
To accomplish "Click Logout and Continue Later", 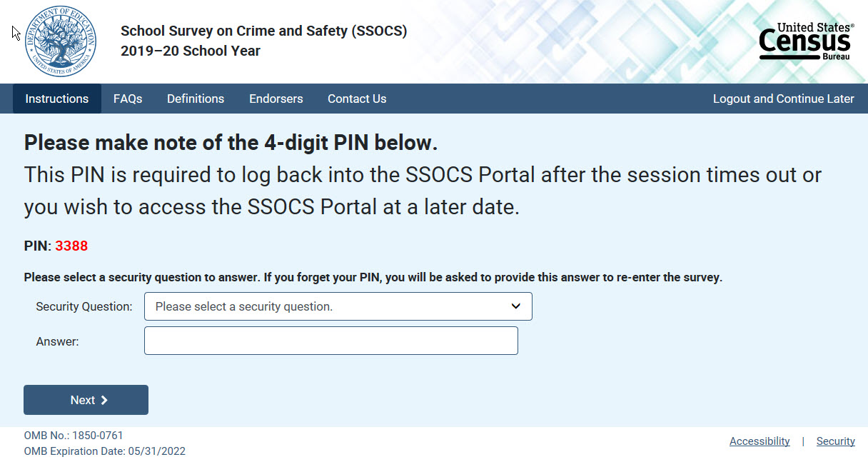I will 783,99.
